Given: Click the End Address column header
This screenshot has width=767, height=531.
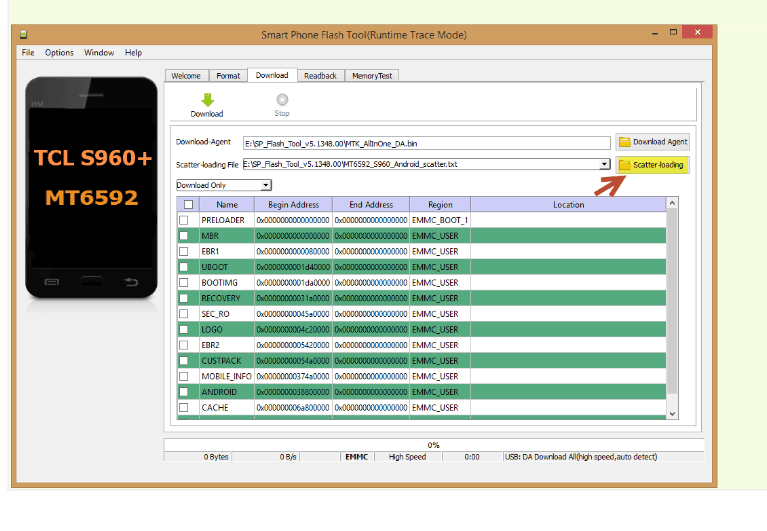Looking at the screenshot, I should (371, 205).
